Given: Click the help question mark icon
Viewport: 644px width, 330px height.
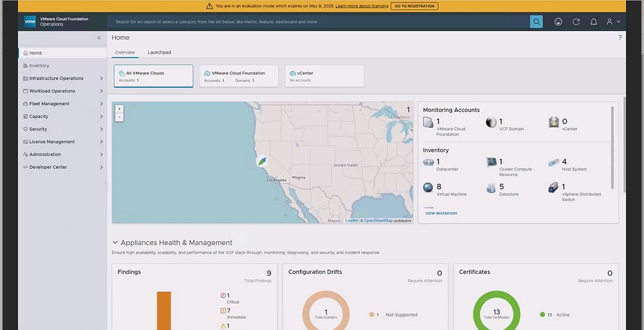Looking at the screenshot, I should pyautogui.click(x=620, y=38).
